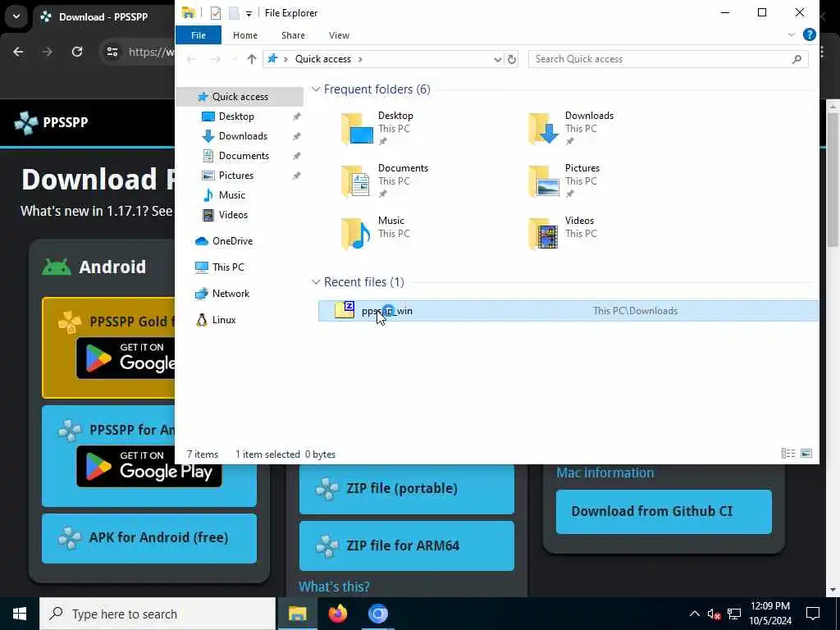Select Downloads folder in Frequent folders
This screenshot has width=840, height=630.
(x=571, y=129)
